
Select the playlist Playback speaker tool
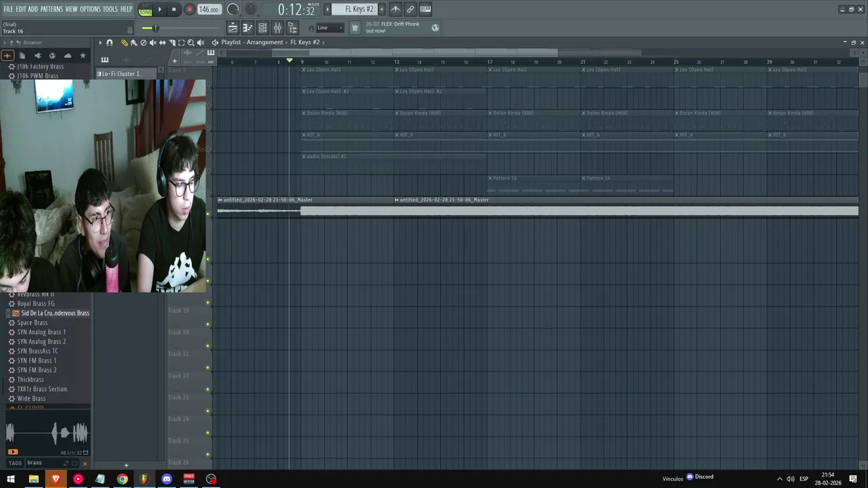tap(200, 43)
